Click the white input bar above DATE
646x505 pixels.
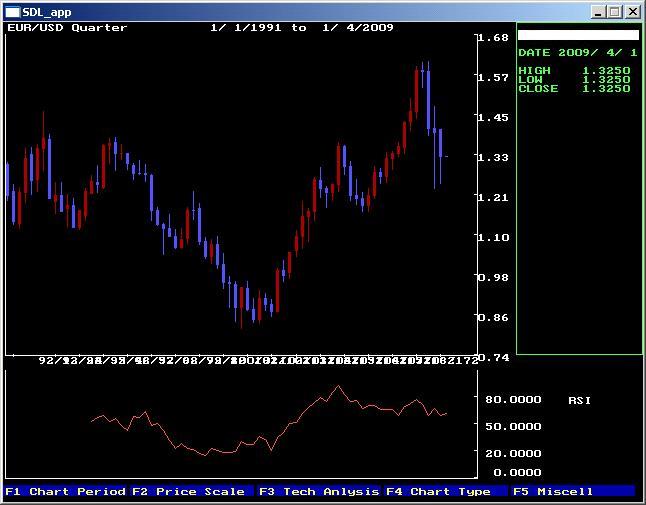pos(578,35)
